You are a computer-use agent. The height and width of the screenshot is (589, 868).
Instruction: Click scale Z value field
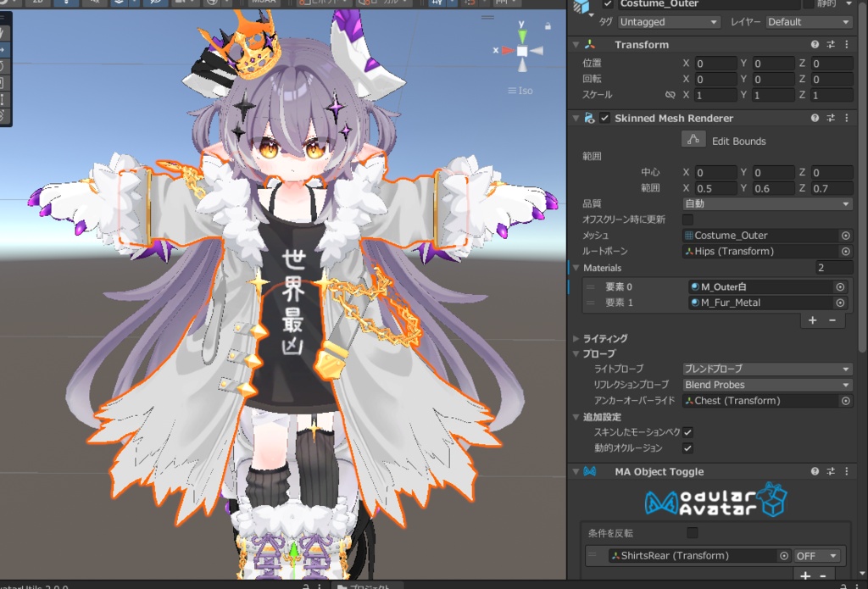point(832,95)
